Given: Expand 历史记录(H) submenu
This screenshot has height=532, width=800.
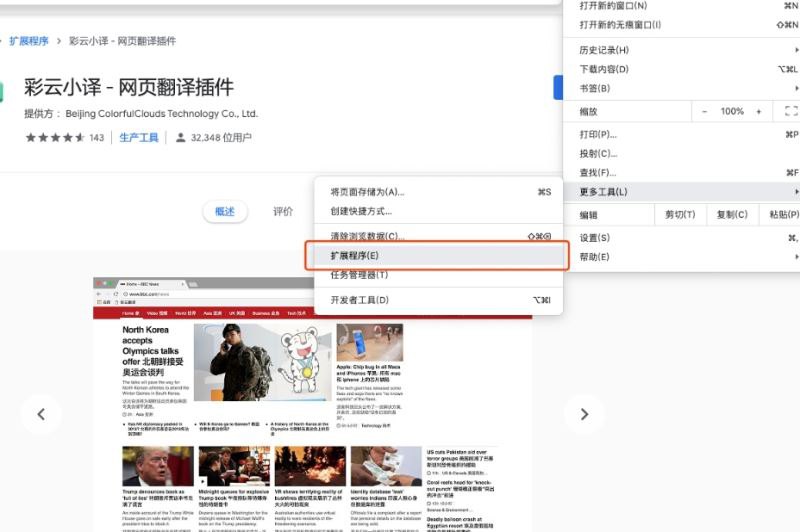Looking at the screenshot, I should [x=682, y=50].
